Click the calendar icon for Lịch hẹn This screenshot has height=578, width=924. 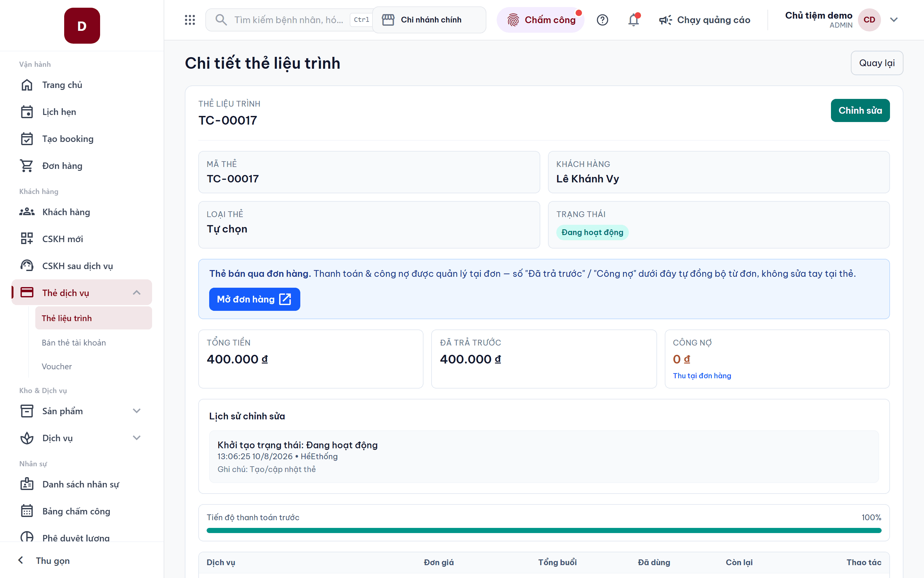tap(27, 112)
